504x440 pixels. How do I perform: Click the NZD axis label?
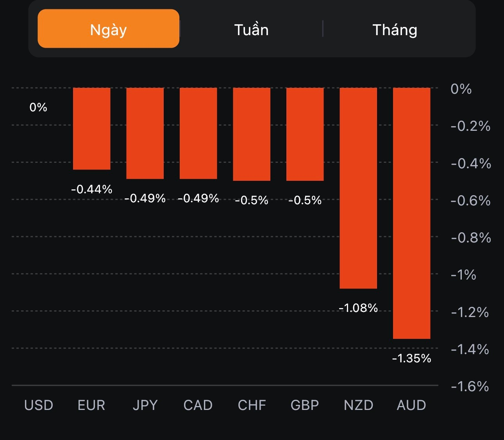(x=358, y=405)
